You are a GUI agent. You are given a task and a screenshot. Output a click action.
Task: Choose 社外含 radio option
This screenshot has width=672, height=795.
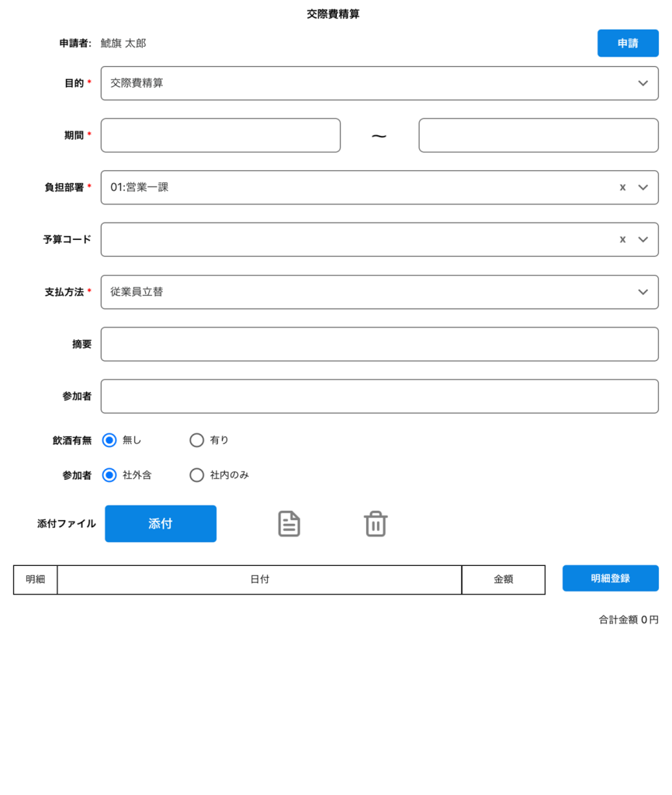coord(109,475)
